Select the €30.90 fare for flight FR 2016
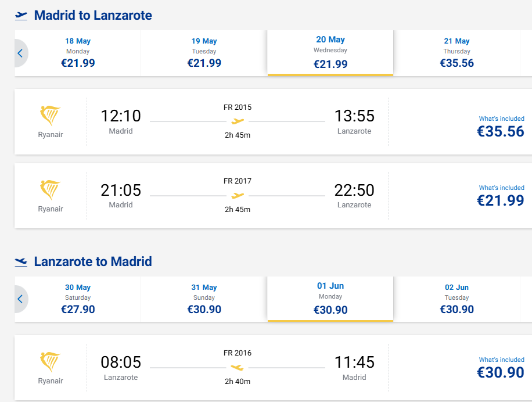Image resolution: width=532 pixels, height=402 pixels. click(x=500, y=372)
